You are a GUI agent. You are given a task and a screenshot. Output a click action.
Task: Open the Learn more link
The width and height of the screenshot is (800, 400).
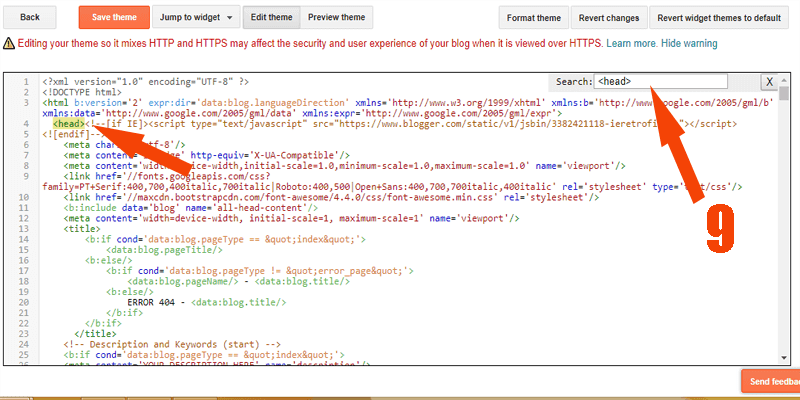pyautogui.click(x=632, y=43)
